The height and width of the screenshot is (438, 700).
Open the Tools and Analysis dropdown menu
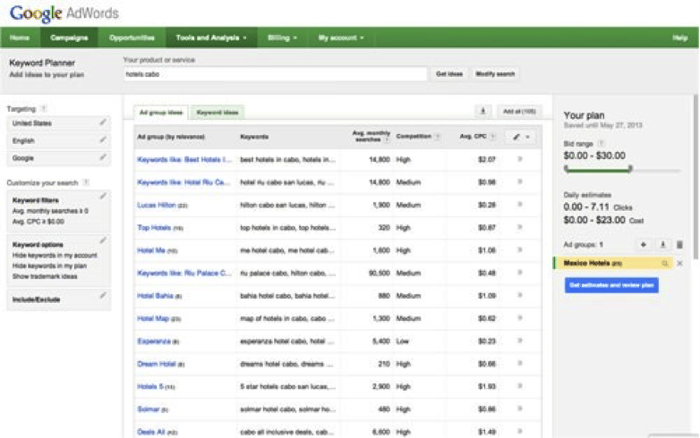pyautogui.click(x=211, y=38)
